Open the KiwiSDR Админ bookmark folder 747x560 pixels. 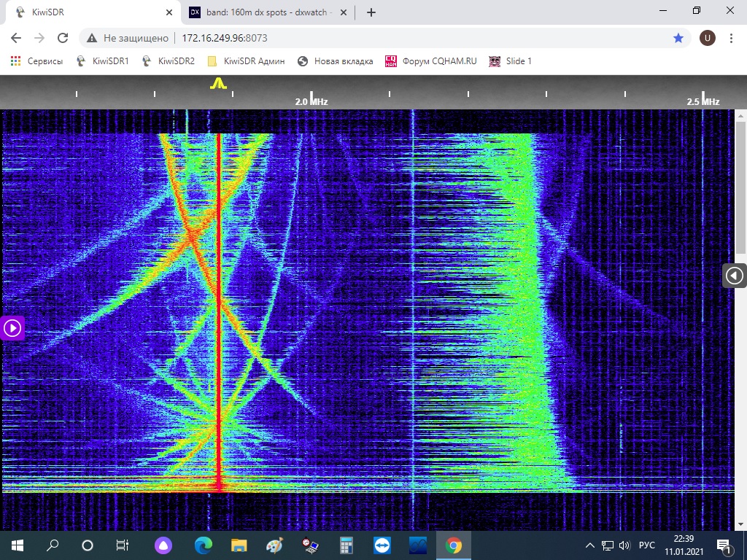pos(246,61)
